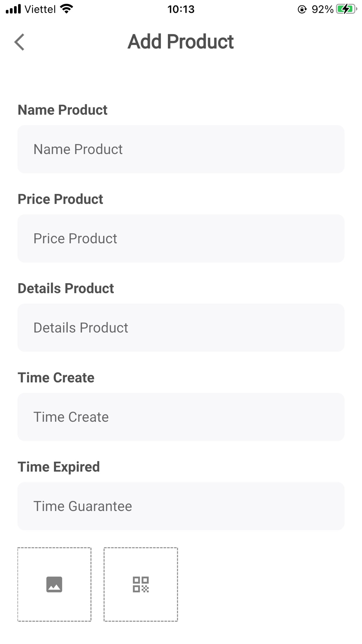
Task: Tap the Wi-Fi icon in status bar
Action: coord(67,9)
